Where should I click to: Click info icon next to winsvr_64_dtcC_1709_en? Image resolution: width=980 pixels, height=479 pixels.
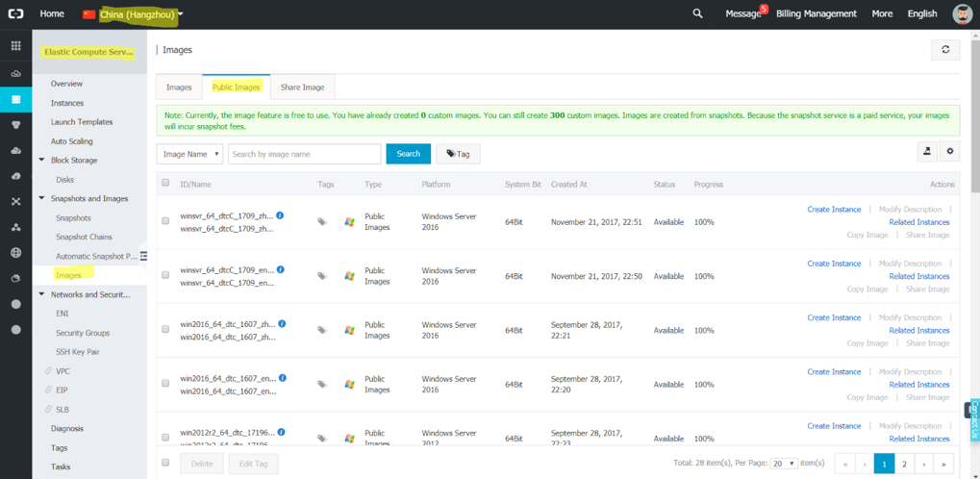pyautogui.click(x=281, y=269)
